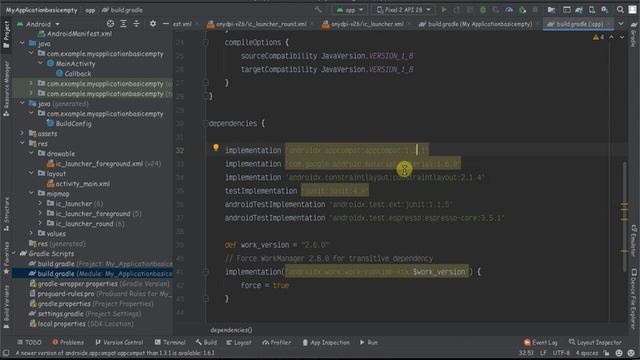Select settings.gradle file
The height and width of the screenshot is (360, 640).
(x=85, y=314)
